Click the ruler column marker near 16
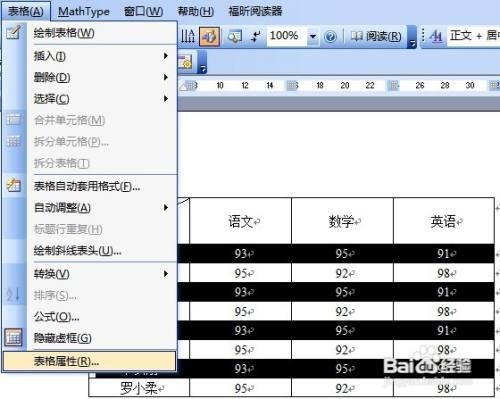The image size is (500, 399). coord(292,86)
